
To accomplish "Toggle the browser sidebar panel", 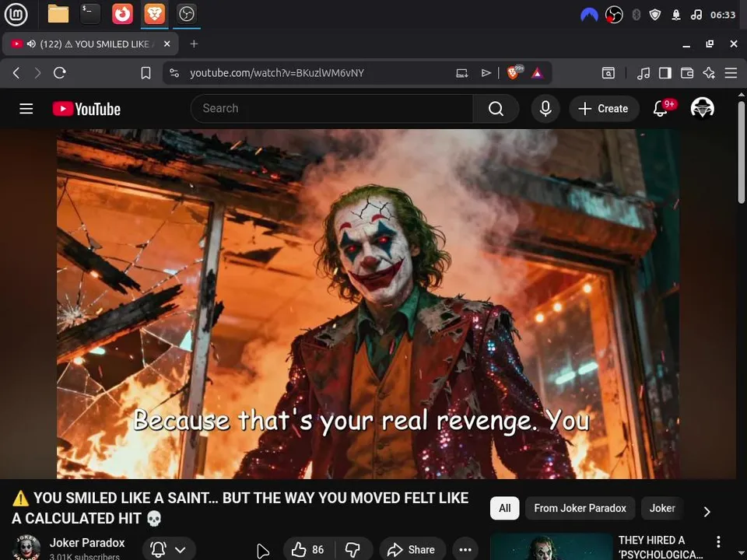I will [665, 73].
